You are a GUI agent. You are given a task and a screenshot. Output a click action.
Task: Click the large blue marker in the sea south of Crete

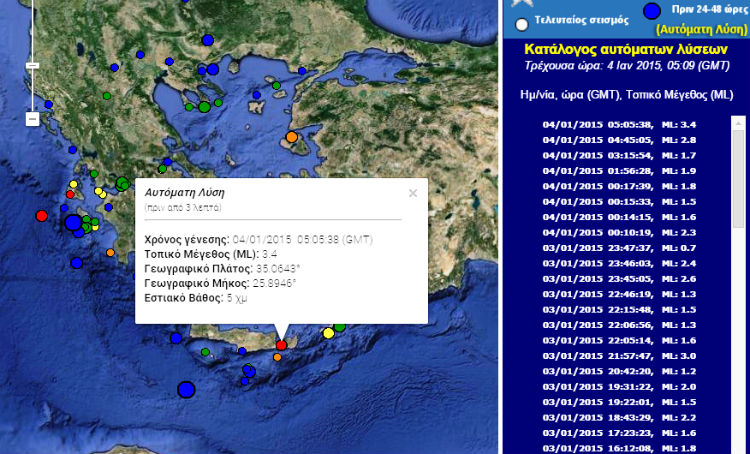point(185,389)
